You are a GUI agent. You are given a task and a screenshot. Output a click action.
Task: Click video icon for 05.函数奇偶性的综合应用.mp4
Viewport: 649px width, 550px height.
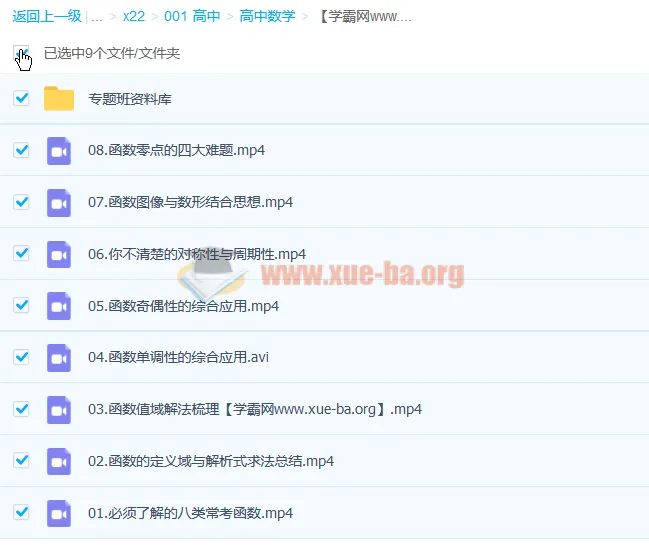tap(59, 306)
